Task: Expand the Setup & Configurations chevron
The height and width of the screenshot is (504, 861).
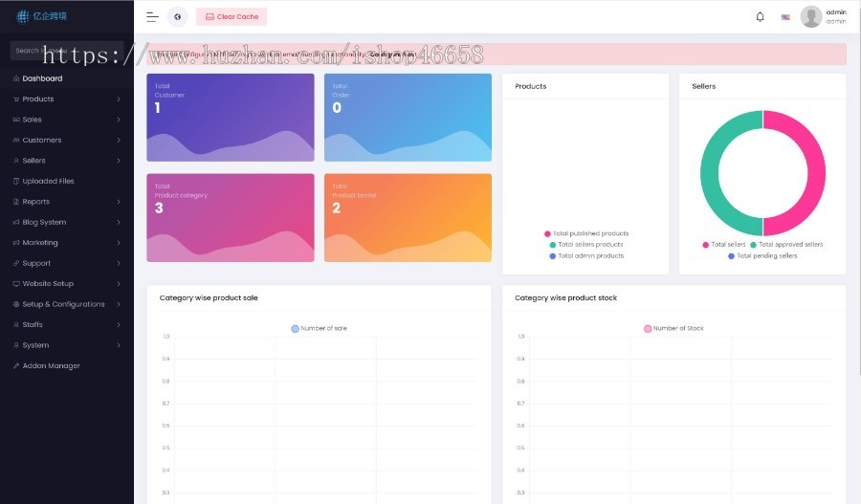Action: 119,304
